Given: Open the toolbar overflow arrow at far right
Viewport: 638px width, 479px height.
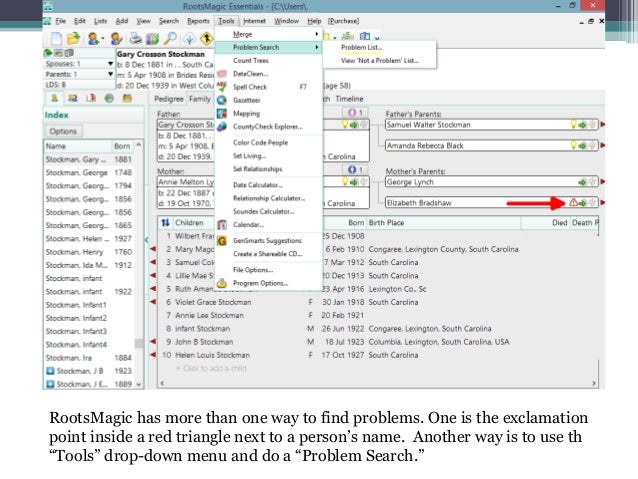Looking at the screenshot, I should tap(377, 38).
